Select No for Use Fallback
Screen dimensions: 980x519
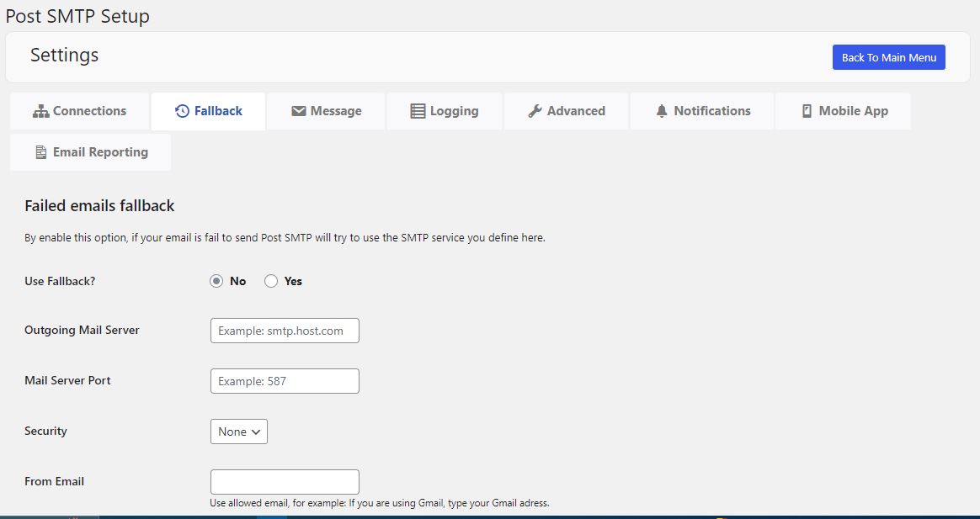pos(216,281)
